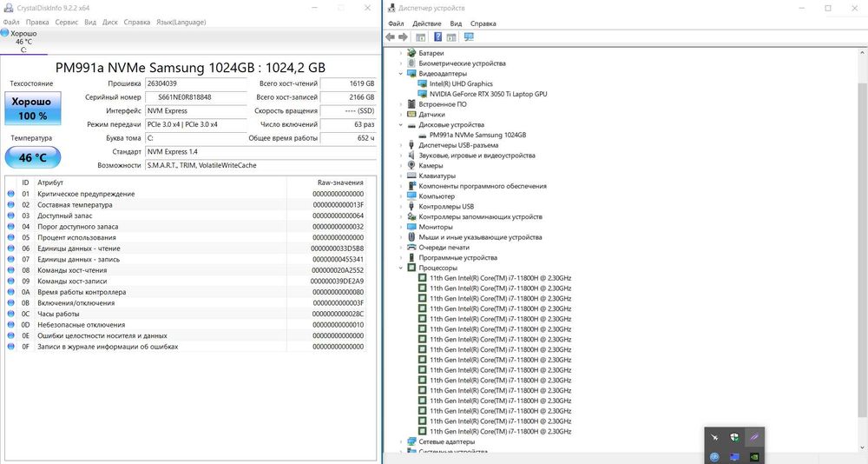
Task: Collapse the Процессоры node
Action: 401,268
